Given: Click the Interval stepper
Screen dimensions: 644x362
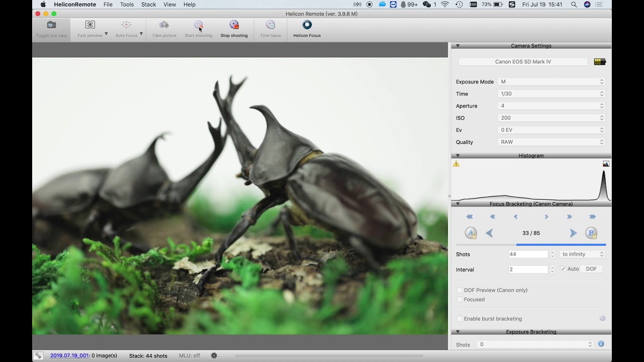Looking at the screenshot, I should 552,269.
